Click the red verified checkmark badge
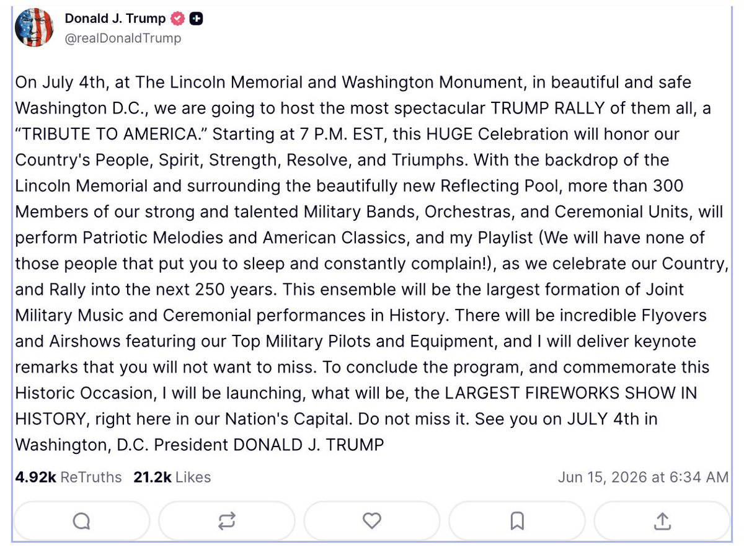 pyautogui.click(x=178, y=19)
